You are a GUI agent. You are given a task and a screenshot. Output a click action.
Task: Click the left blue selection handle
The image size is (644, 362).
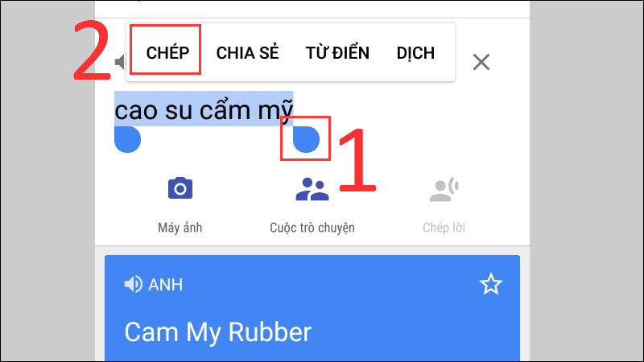coord(127,139)
